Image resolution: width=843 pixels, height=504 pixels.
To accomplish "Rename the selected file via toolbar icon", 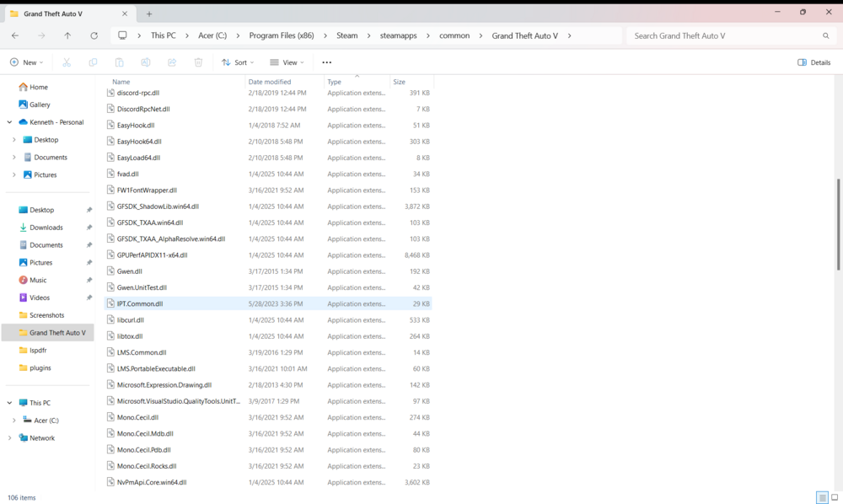I will pos(145,62).
